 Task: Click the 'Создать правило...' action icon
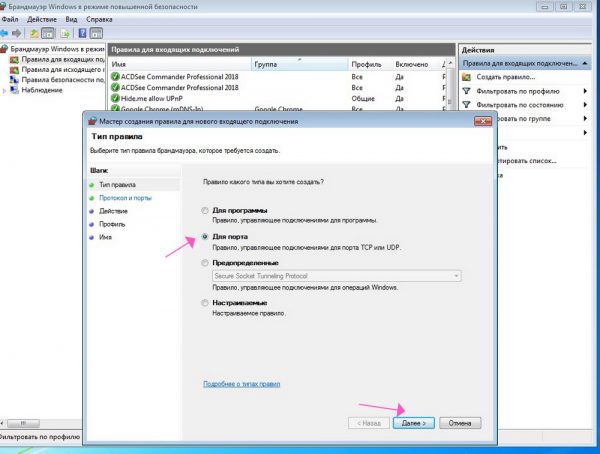pyautogui.click(x=466, y=77)
